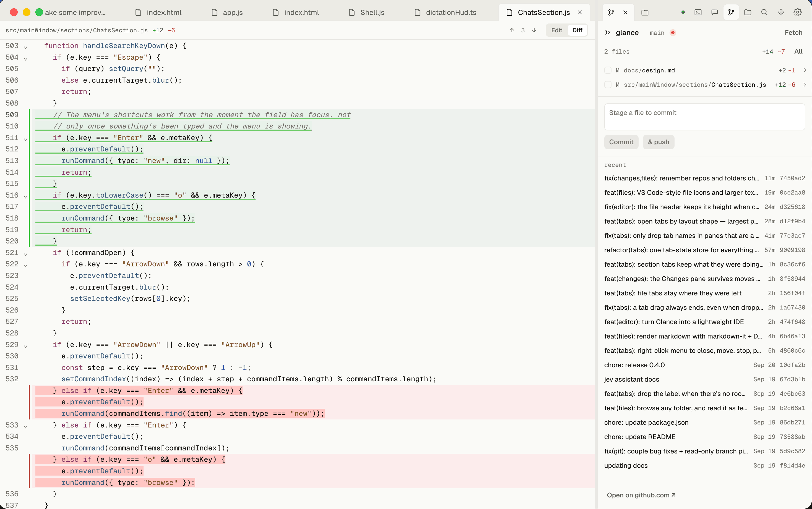Stage ChatsSection.js with its checkbox
Viewport: 812px width, 509px height.
tap(608, 85)
